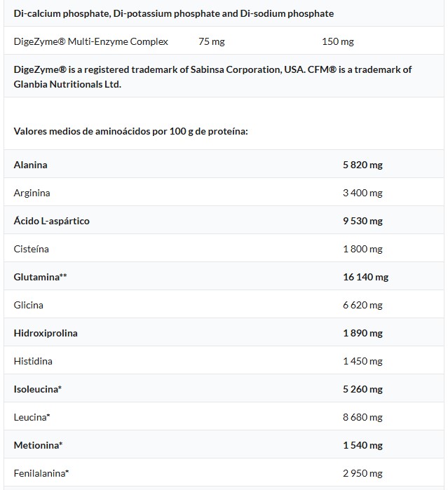Select the Arginina amino acid name

[32, 193]
